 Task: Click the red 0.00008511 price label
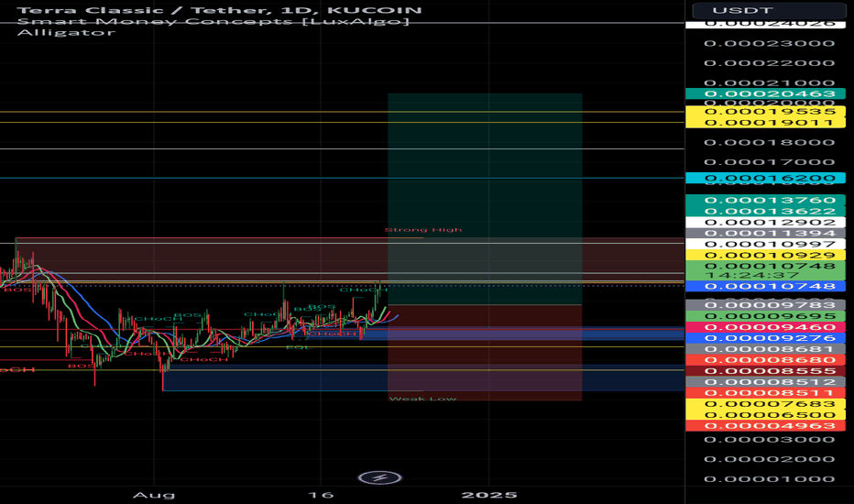(x=766, y=393)
